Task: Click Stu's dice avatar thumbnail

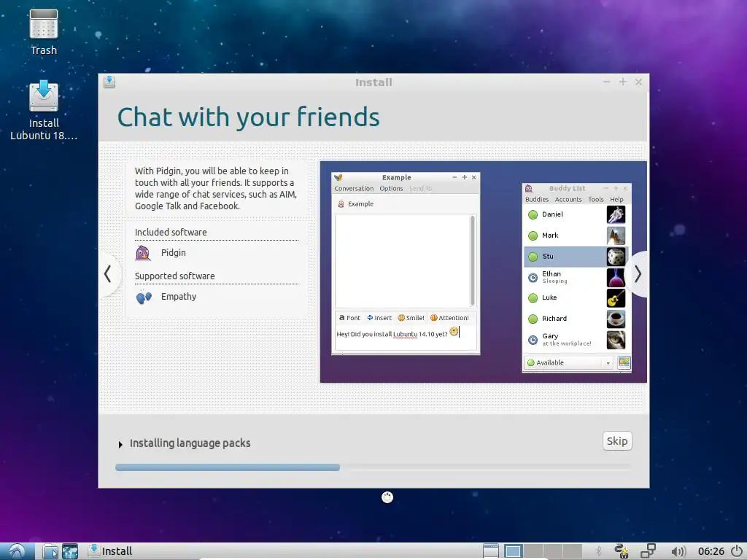Action: pyautogui.click(x=616, y=257)
